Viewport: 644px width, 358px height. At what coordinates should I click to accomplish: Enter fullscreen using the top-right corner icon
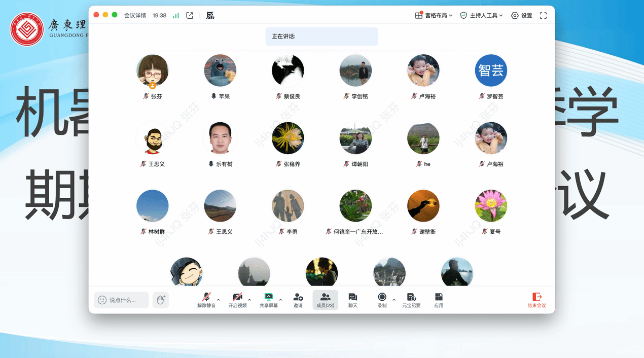coord(543,16)
